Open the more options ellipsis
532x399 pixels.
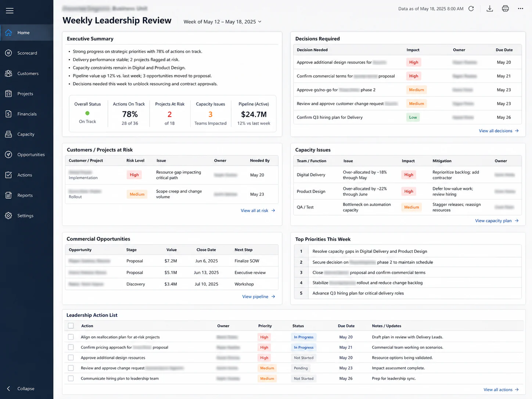pyautogui.click(x=521, y=8)
